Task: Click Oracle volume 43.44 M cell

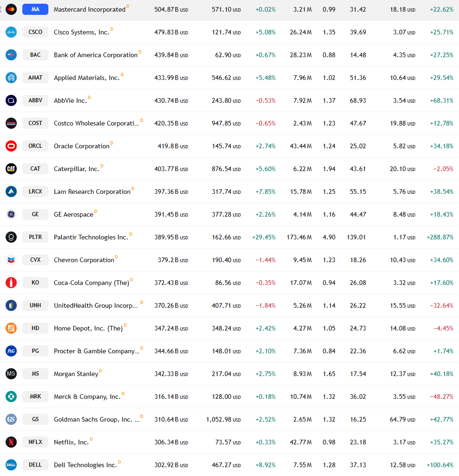Action: tap(301, 146)
